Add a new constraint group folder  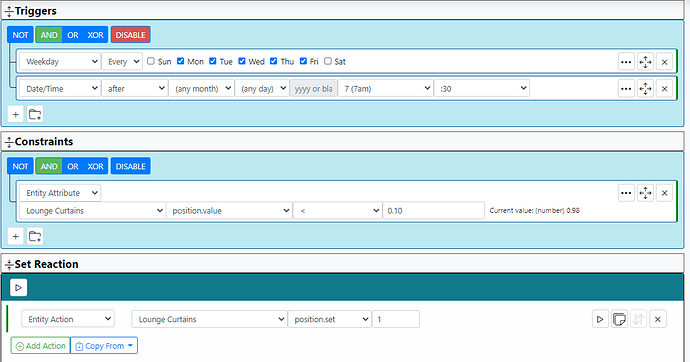coord(35,237)
